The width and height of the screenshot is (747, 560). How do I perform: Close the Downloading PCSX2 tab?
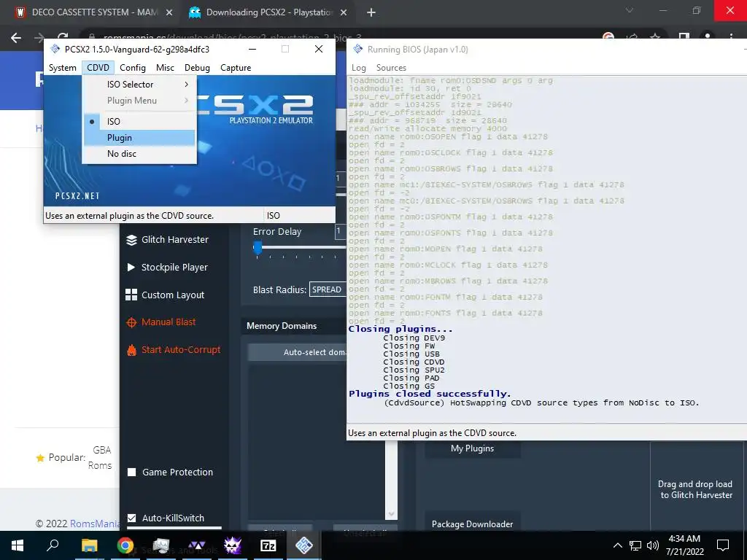point(344,13)
